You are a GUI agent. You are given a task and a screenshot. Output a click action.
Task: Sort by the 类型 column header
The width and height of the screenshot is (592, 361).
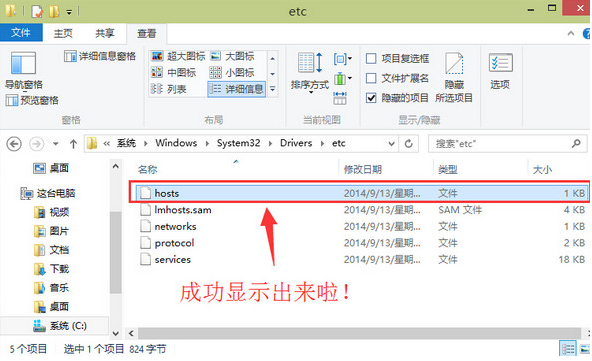click(x=447, y=170)
